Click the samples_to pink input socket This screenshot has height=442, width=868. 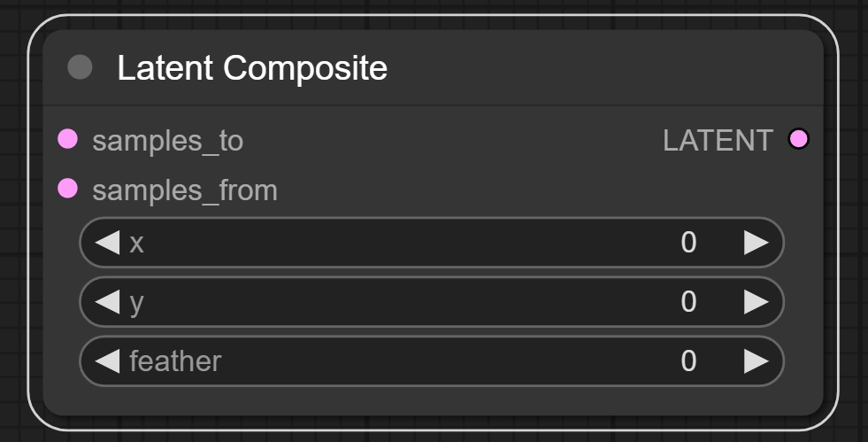68,139
